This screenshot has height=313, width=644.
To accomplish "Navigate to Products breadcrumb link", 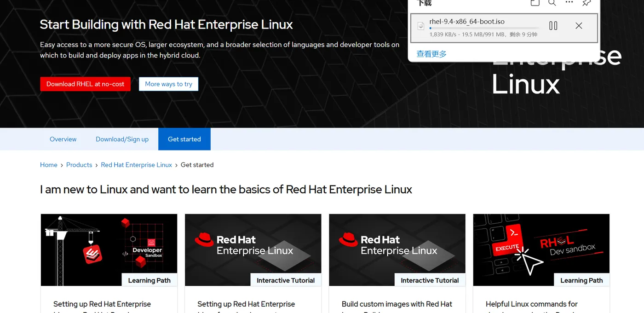I will 79,165.
